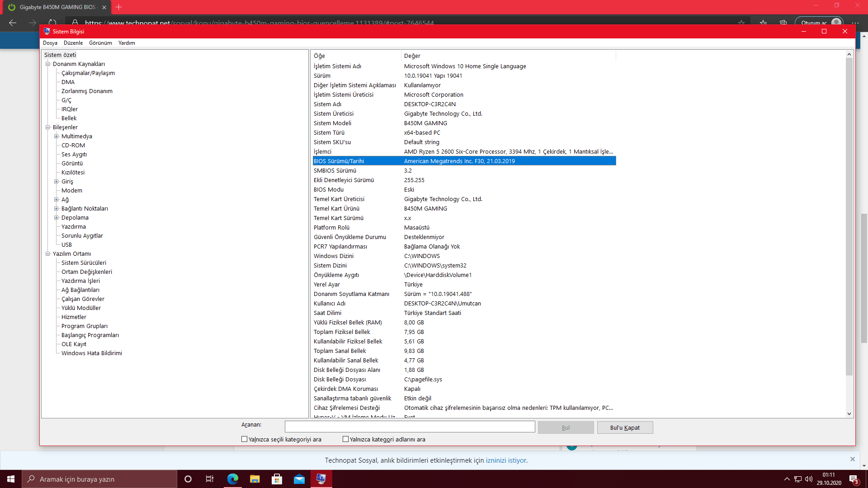Open the Görünüm menu
The image size is (868, 488).
point(100,43)
